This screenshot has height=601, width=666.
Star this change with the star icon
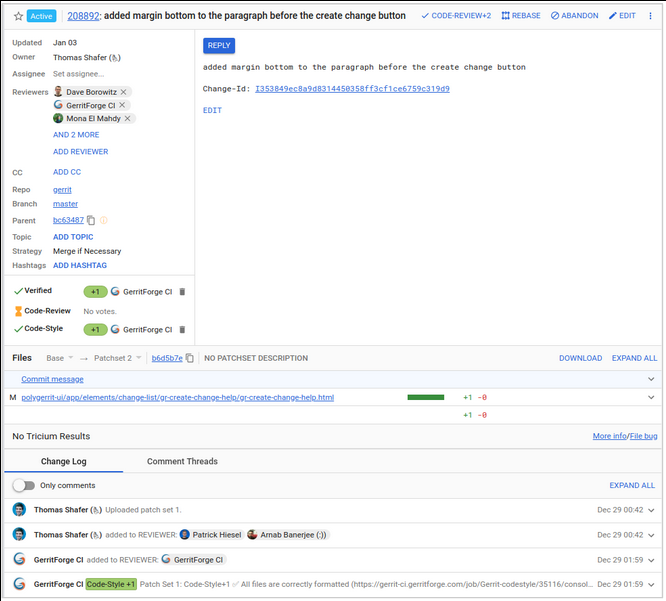click(18, 16)
